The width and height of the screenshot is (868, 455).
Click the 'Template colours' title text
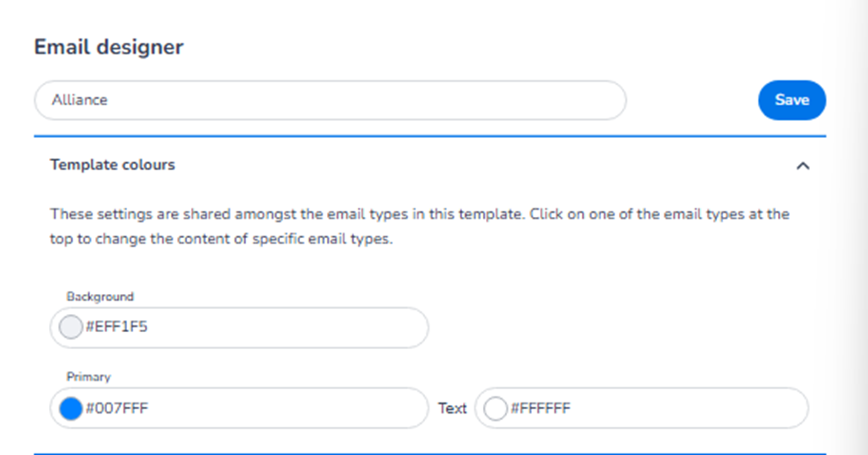click(x=112, y=165)
